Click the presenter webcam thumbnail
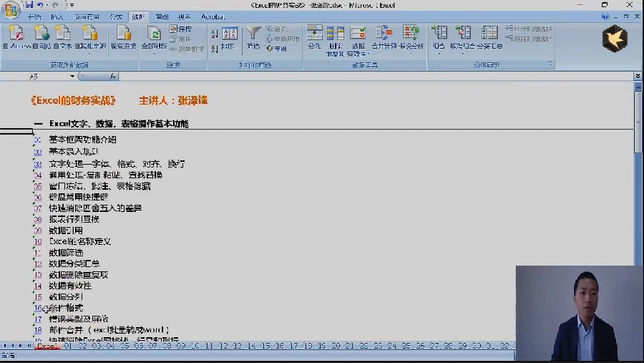The image size is (644, 363). point(579,314)
